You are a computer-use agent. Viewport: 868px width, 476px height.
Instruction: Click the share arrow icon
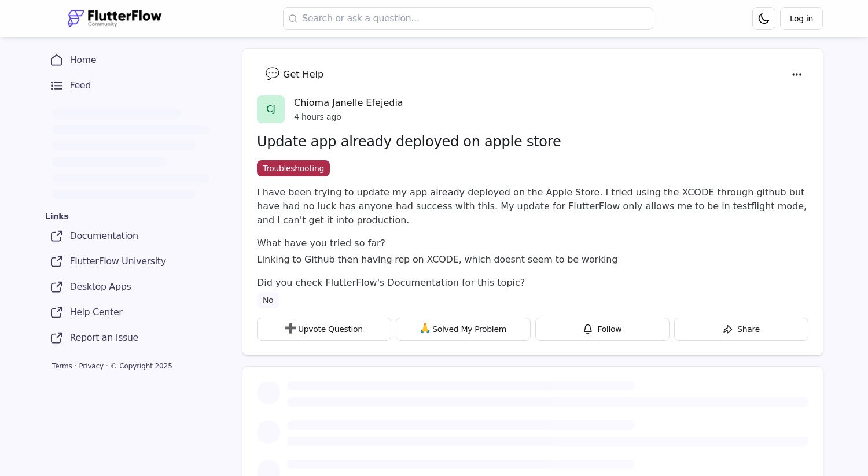tap(728, 329)
